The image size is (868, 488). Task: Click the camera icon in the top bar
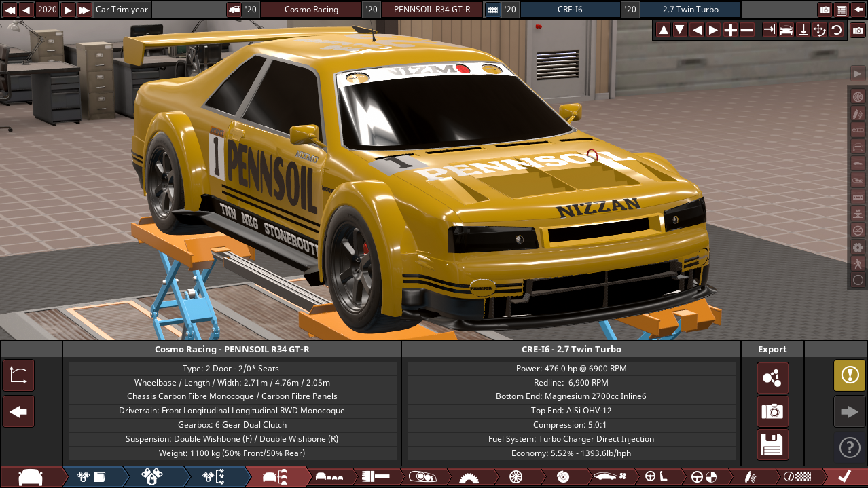pyautogui.click(x=825, y=10)
